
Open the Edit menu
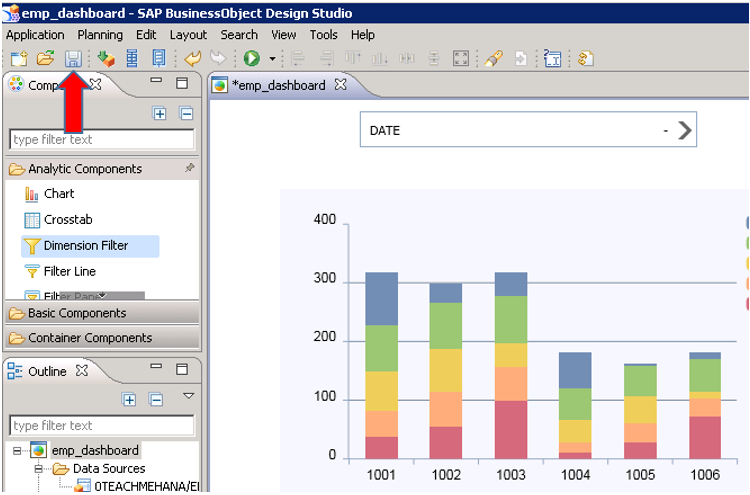pos(146,34)
